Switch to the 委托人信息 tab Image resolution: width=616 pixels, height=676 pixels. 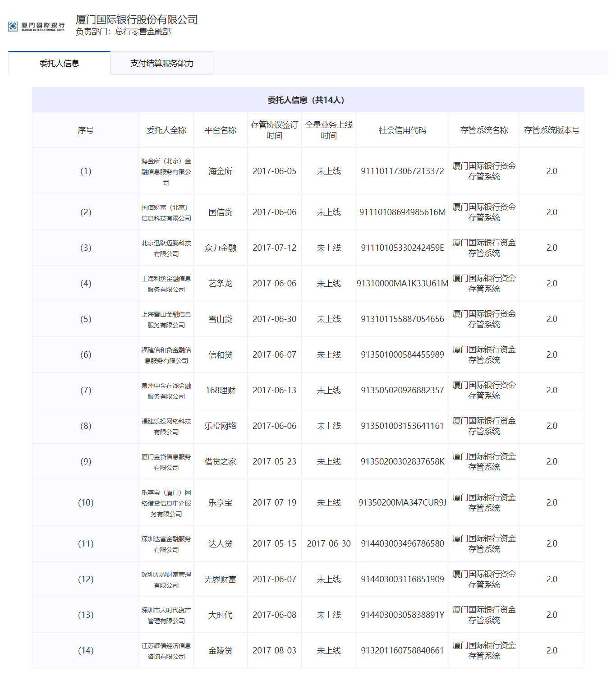(59, 64)
